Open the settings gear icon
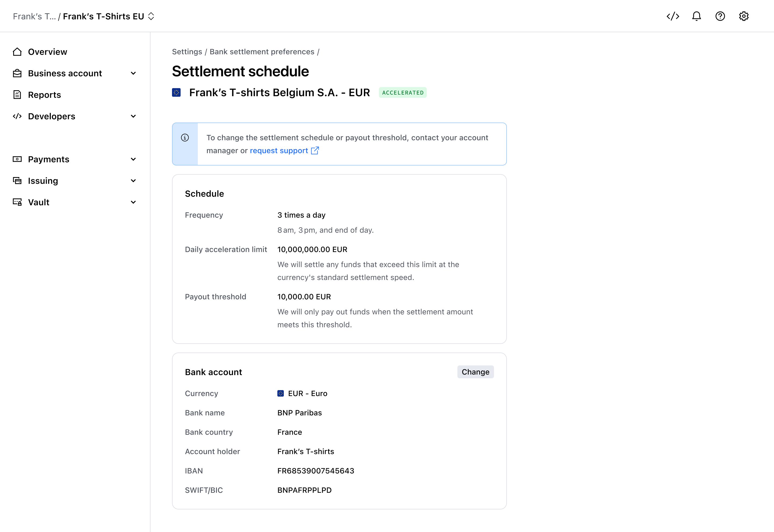The image size is (774, 532). click(744, 16)
